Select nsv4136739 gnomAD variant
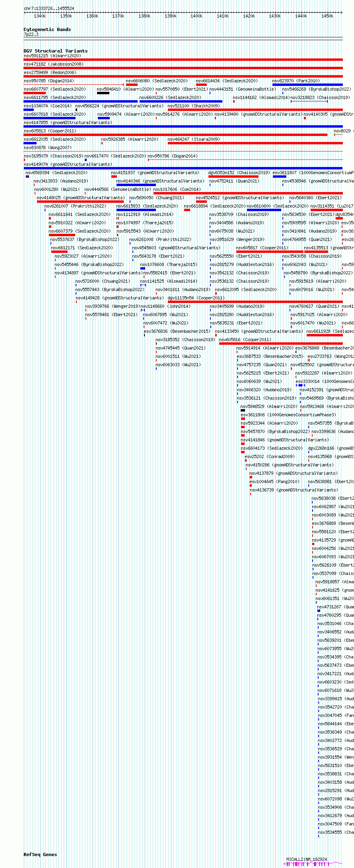This screenshot has width=354, height=868. point(251,494)
